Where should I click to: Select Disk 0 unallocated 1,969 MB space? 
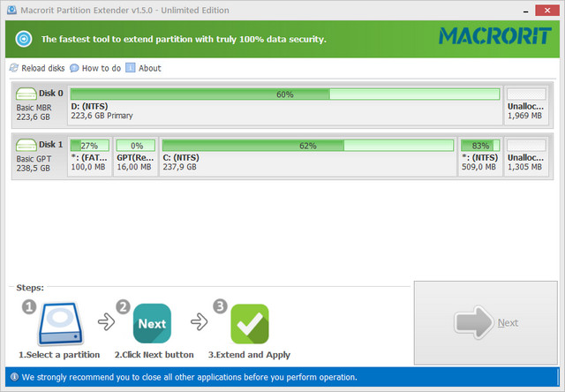pos(526,104)
